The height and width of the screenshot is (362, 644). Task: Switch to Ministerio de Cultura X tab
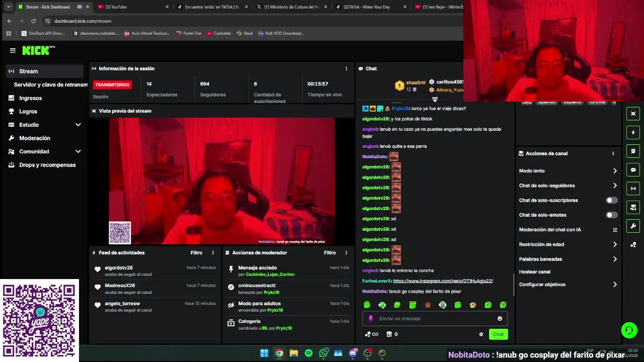[x=292, y=7]
